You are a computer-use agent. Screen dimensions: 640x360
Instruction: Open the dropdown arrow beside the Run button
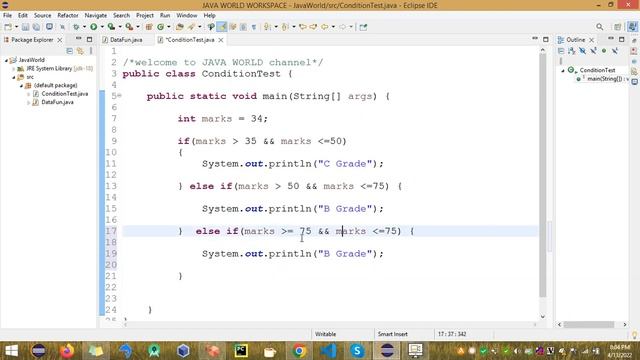click(x=102, y=27)
